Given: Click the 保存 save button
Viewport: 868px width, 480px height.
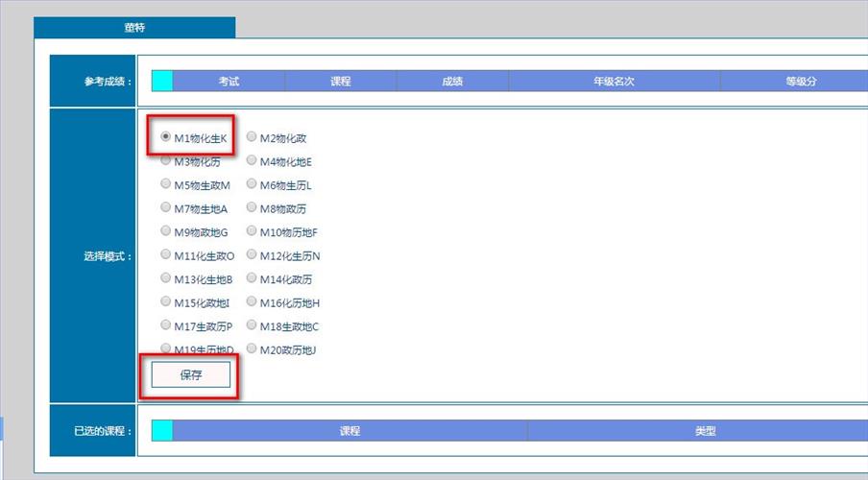Looking at the screenshot, I should point(191,375).
